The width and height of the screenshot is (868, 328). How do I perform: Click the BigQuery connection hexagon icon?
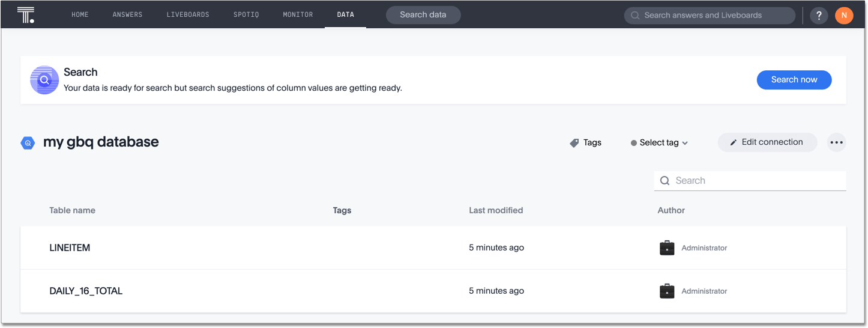point(28,143)
